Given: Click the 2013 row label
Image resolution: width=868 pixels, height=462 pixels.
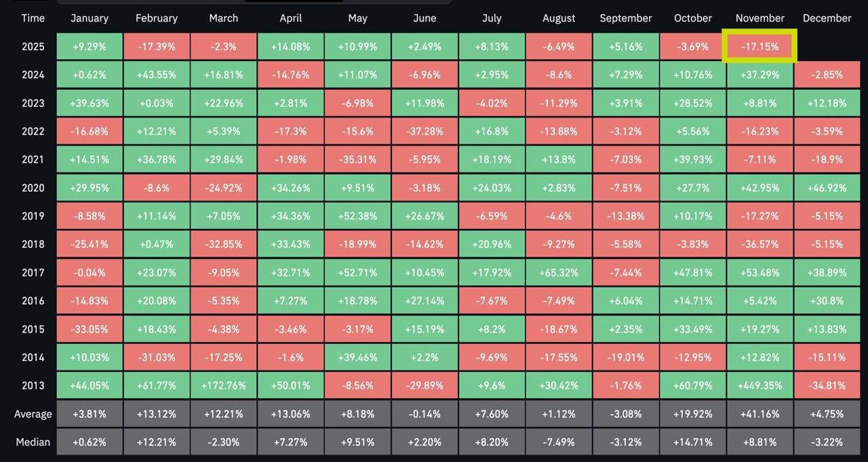Looking at the screenshot, I should click(x=33, y=385).
